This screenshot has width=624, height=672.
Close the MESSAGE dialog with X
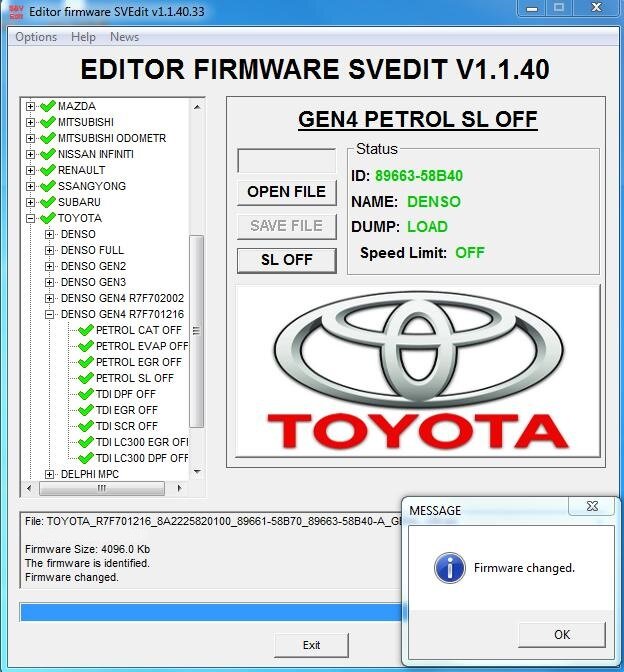point(592,506)
